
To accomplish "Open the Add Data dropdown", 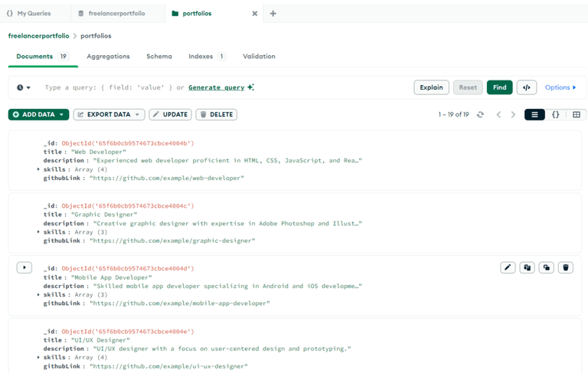I will coord(38,115).
